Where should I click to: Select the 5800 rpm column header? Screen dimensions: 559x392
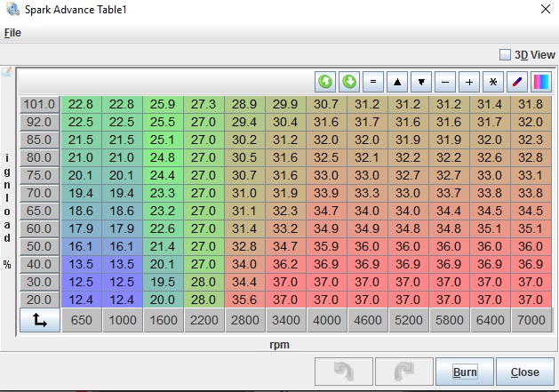point(449,320)
